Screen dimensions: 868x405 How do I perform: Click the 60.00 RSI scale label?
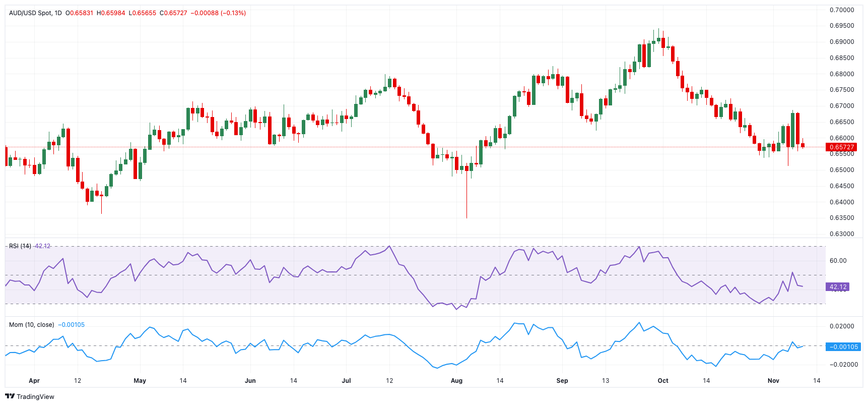coord(838,261)
